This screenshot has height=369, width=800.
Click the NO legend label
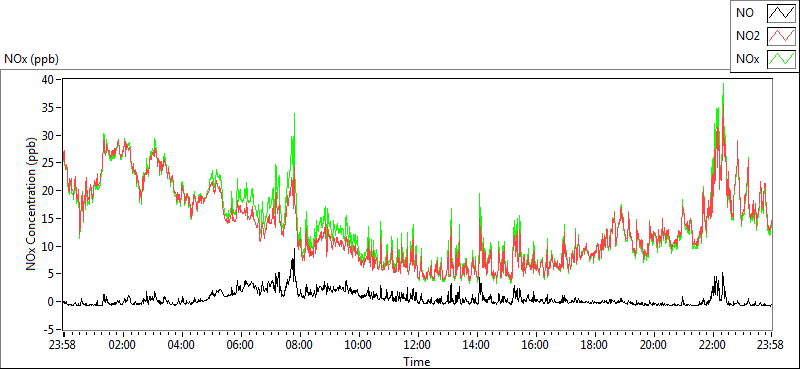click(744, 14)
